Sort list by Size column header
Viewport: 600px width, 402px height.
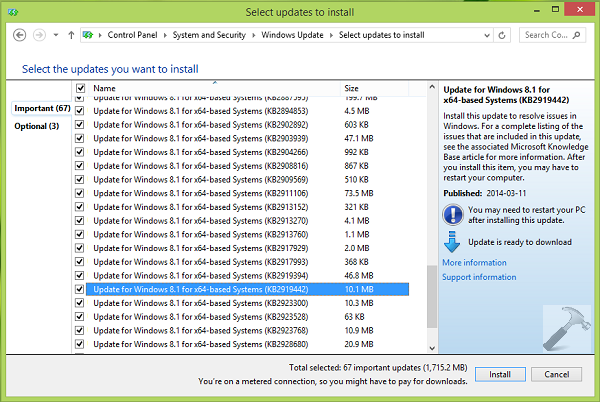[374, 88]
